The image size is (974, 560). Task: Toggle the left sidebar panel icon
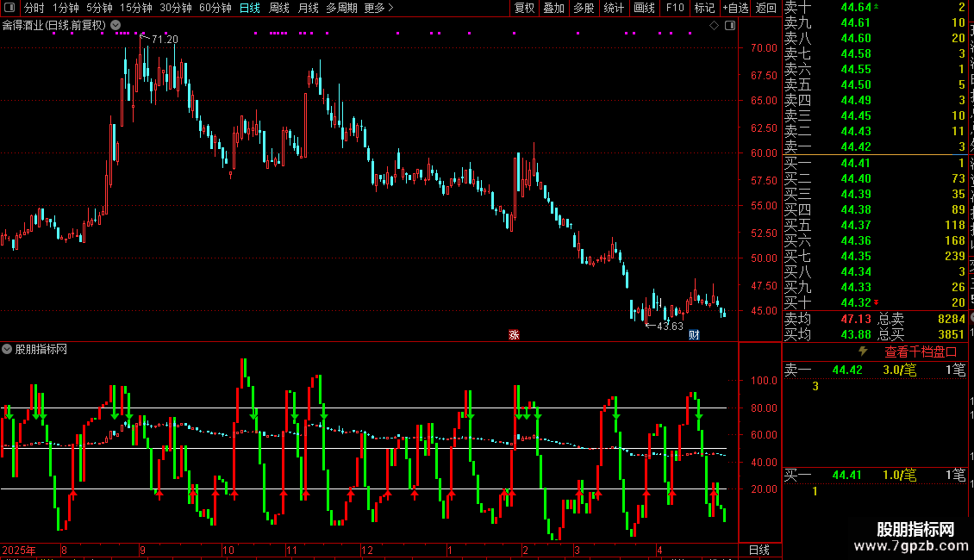tap(9, 8)
